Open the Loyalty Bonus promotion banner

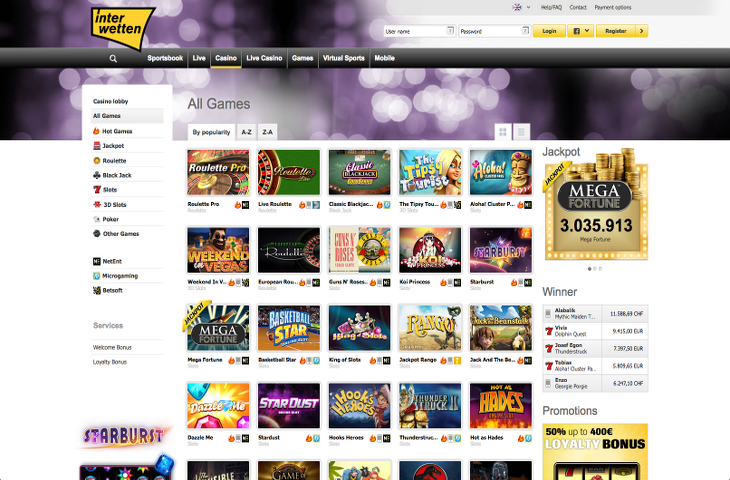[x=595, y=452]
